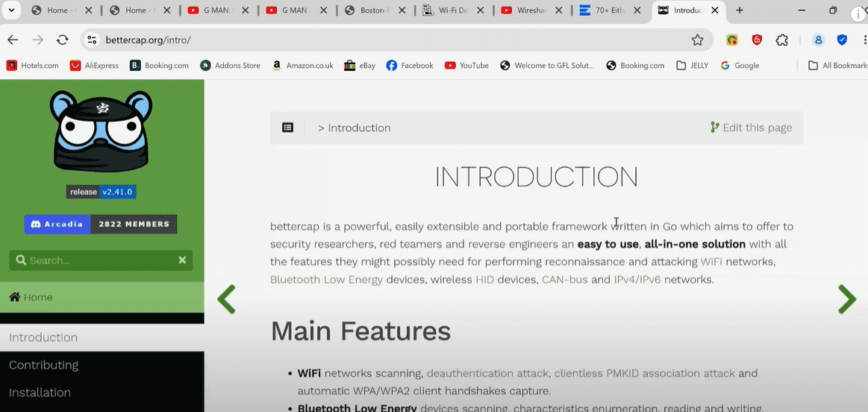Click the browser back arrow
Screen dimensions: 868x412
pos(13,40)
